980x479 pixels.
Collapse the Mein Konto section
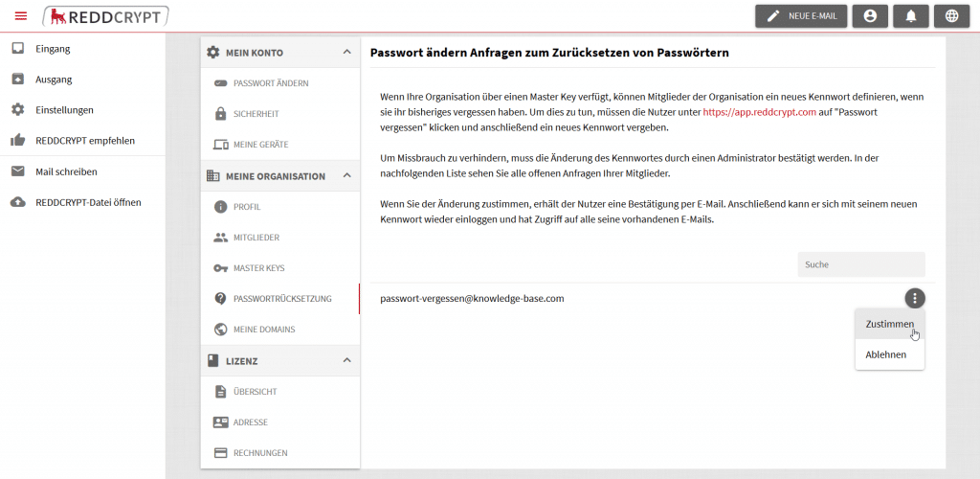346,53
